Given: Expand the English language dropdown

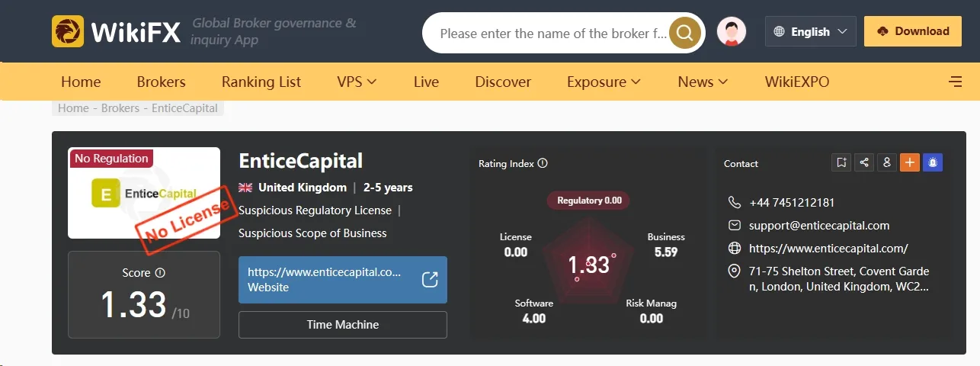Looking at the screenshot, I should [x=810, y=31].
